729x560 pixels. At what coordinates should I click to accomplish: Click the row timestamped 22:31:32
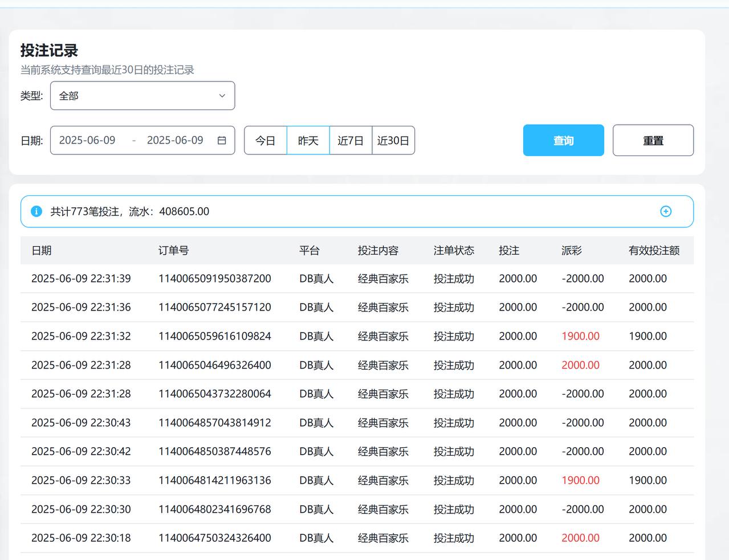point(81,336)
